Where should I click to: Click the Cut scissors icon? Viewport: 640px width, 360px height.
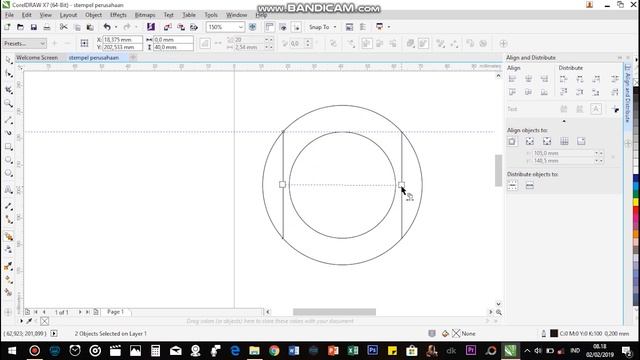[64, 27]
